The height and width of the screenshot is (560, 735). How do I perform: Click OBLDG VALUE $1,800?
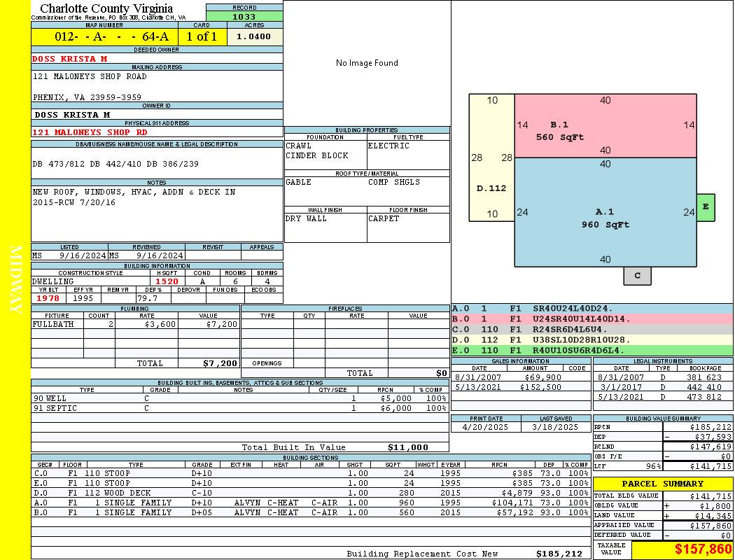(715, 506)
